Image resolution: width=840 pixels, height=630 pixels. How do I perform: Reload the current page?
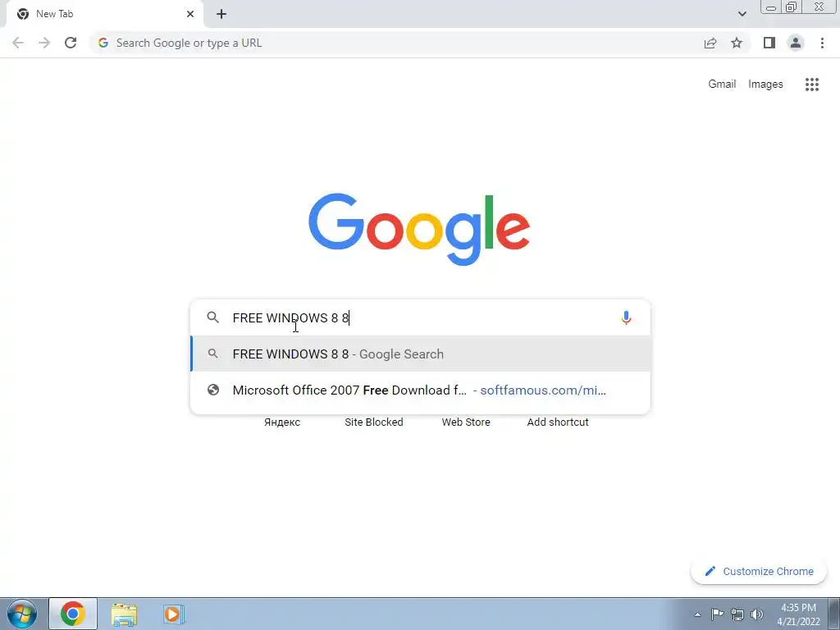tap(71, 43)
